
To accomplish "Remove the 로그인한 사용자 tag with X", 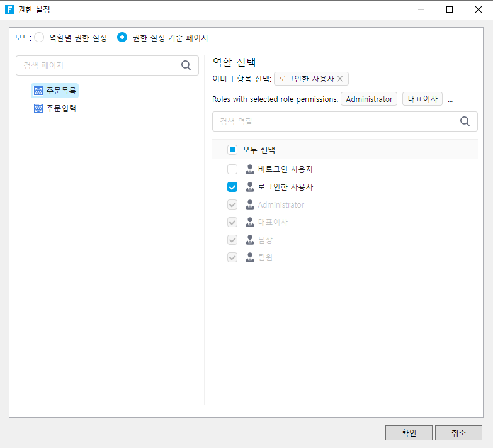I will [x=340, y=79].
